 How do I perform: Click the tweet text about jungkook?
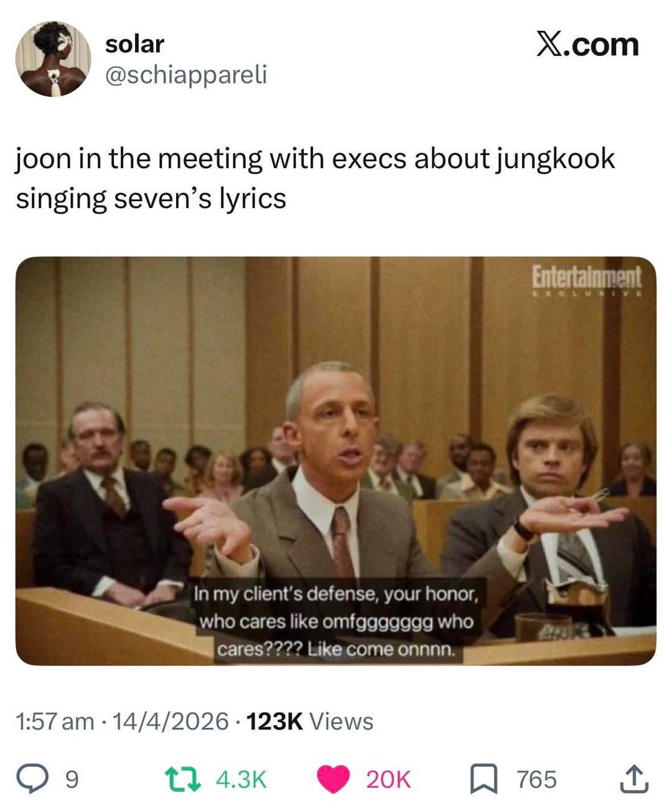point(315,179)
